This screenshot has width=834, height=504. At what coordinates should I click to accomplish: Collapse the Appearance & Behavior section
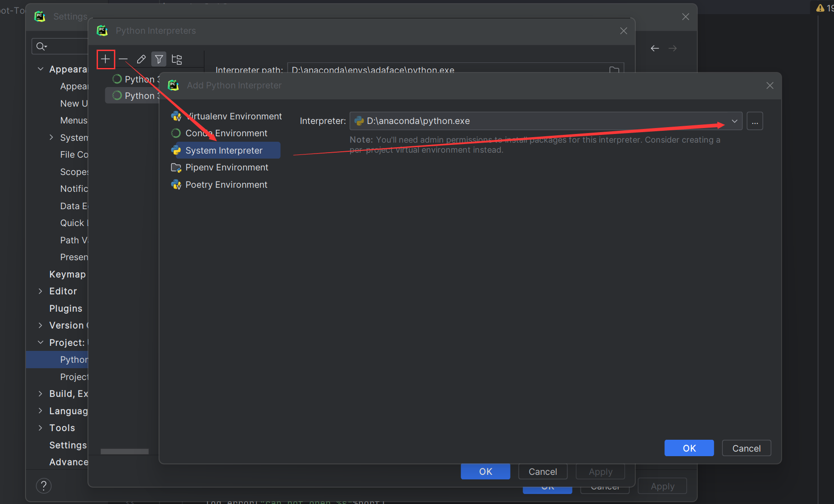(41, 69)
